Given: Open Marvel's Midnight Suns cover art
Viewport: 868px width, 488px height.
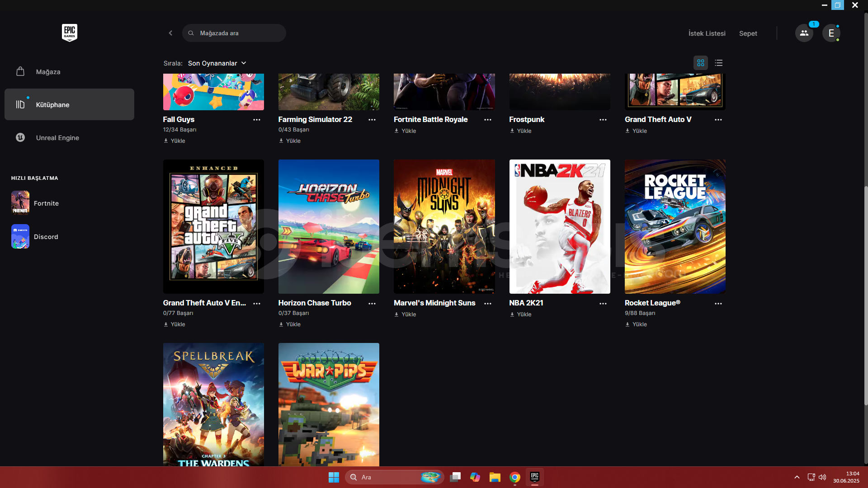Looking at the screenshot, I should [x=444, y=226].
